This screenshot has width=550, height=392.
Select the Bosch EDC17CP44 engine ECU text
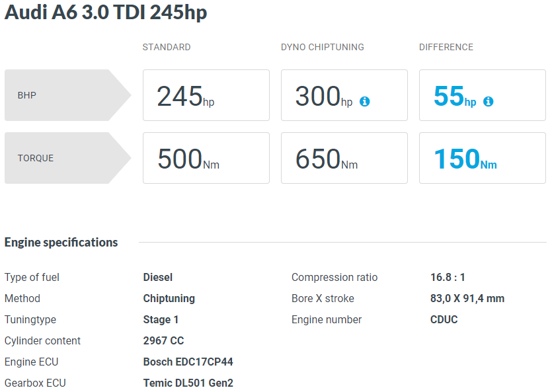(x=188, y=362)
